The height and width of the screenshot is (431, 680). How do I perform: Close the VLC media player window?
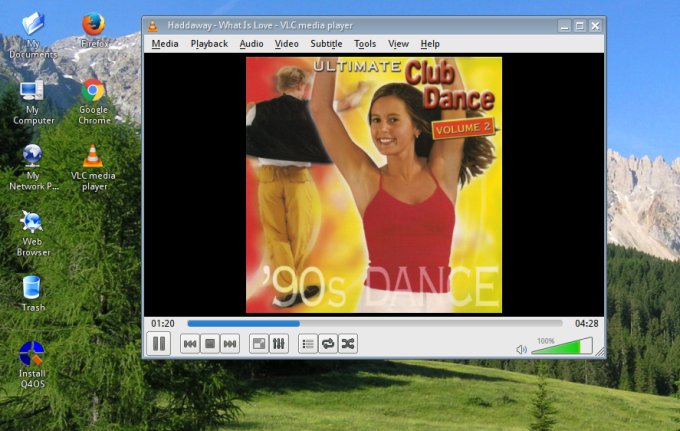click(595, 26)
